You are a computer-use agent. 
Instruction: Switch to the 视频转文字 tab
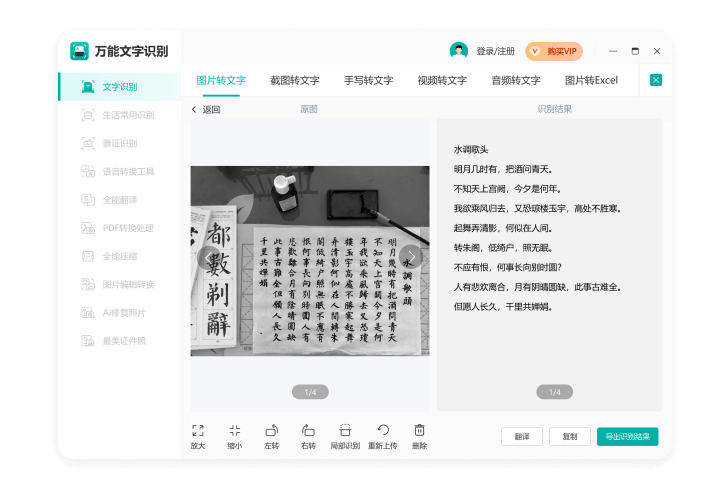(x=442, y=81)
